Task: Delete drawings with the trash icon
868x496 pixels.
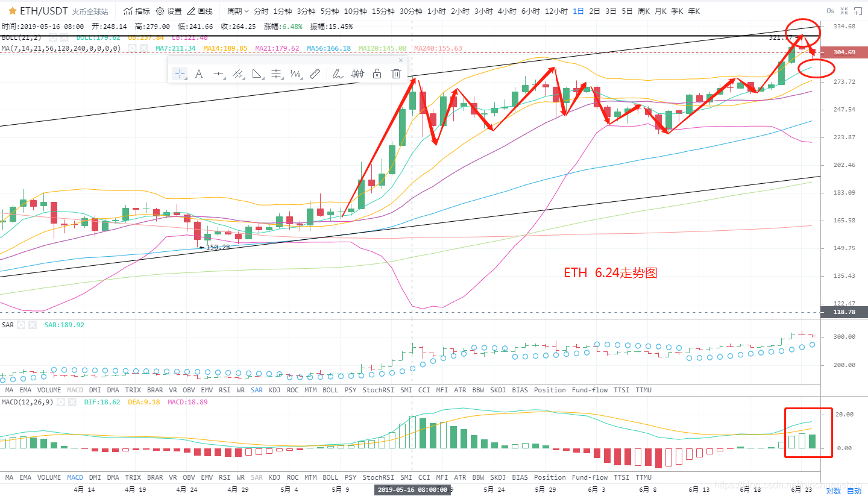Action: click(396, 74)
